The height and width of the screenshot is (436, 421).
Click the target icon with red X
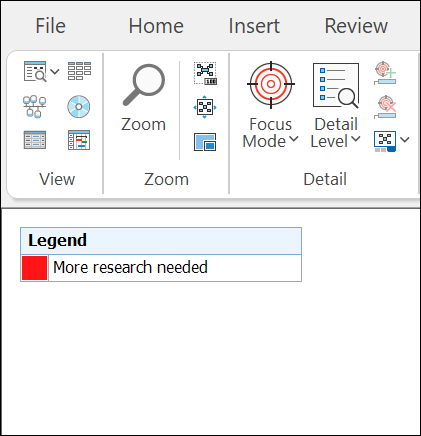[385, 107]
